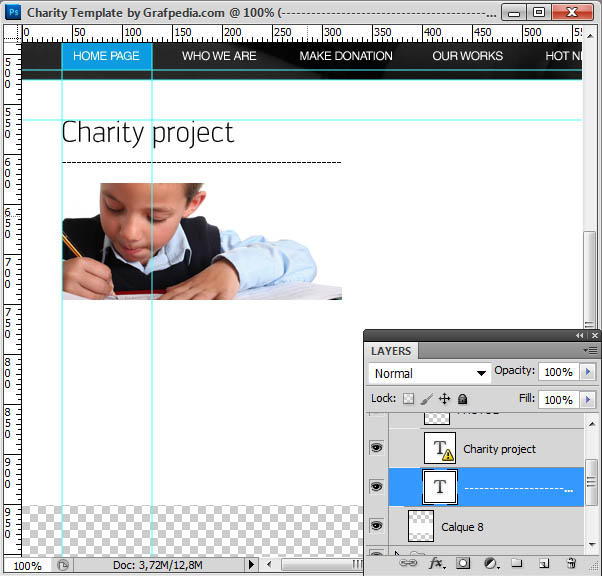Open the Layers panel options menu
This screenshot has height=576, width=602.
590,350
